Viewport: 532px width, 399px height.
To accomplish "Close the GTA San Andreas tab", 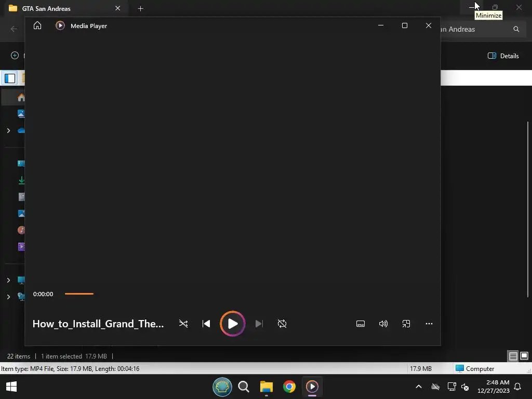I will pyautogui.click(x=118, y=8).
